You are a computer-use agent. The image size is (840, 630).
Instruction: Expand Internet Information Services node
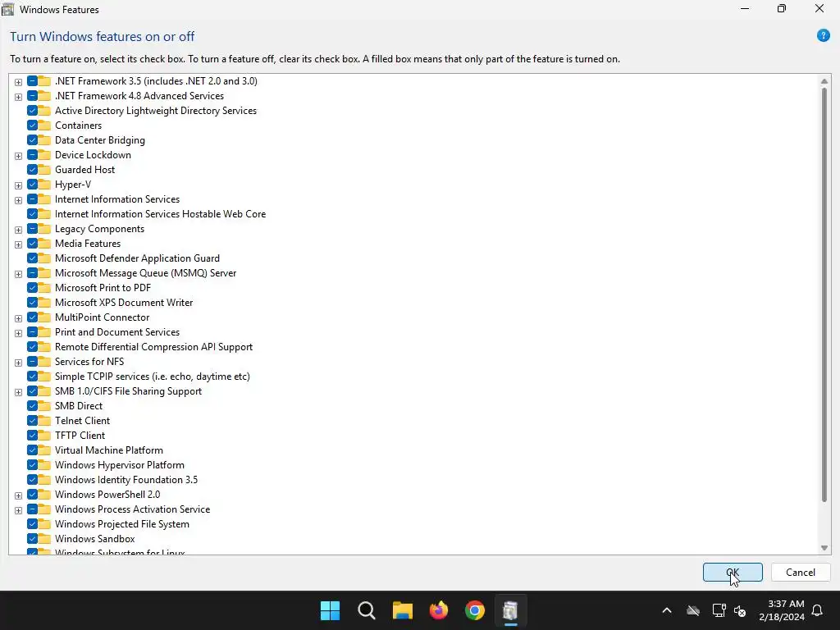pos(18,200)
